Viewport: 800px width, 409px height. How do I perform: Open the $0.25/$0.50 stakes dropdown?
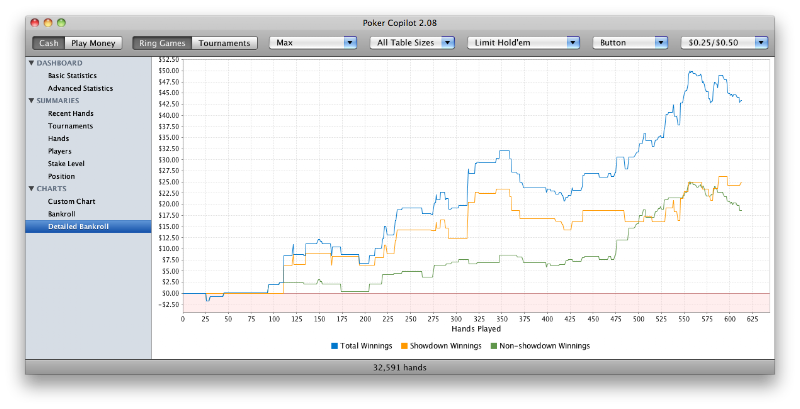tap(724, 43)
